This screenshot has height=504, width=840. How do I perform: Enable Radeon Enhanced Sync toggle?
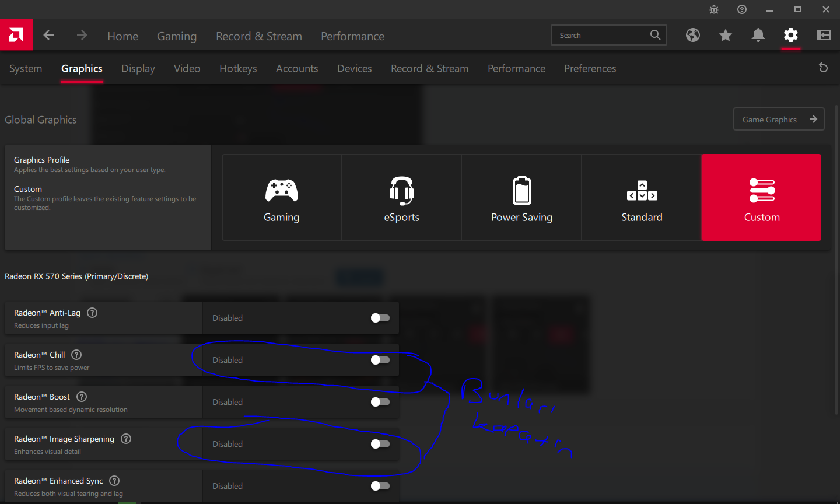(x=380, y=486)
